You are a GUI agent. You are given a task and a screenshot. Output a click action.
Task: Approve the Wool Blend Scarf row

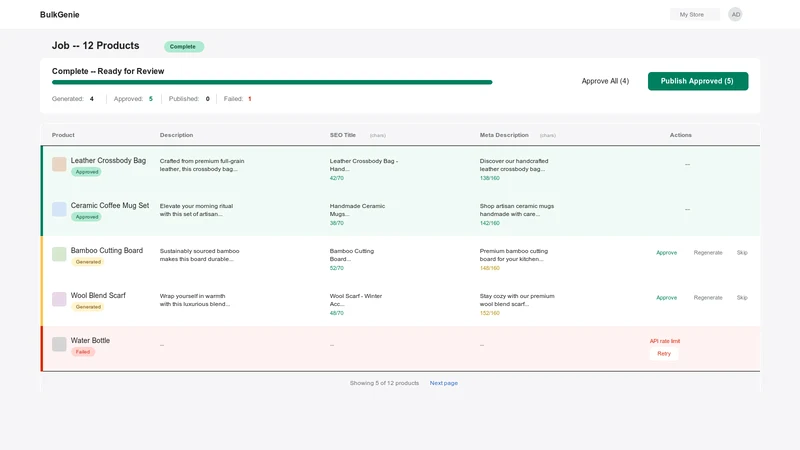666,297
